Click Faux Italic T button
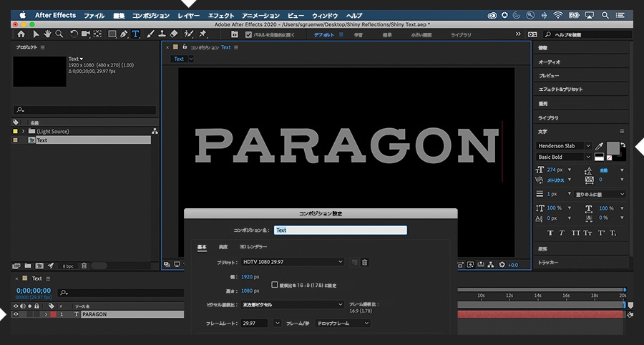 [562, 233]
